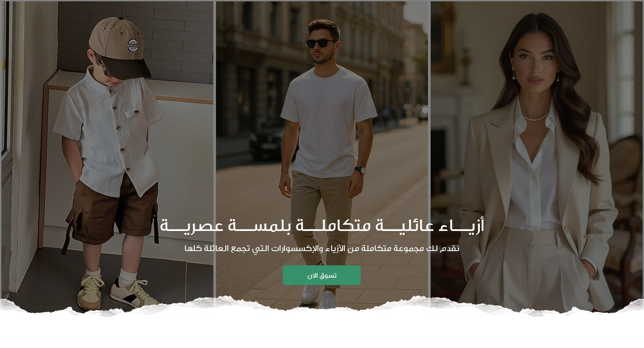Select the woman's pearl necklace
The image size is (644, 348).
point(535,117)
